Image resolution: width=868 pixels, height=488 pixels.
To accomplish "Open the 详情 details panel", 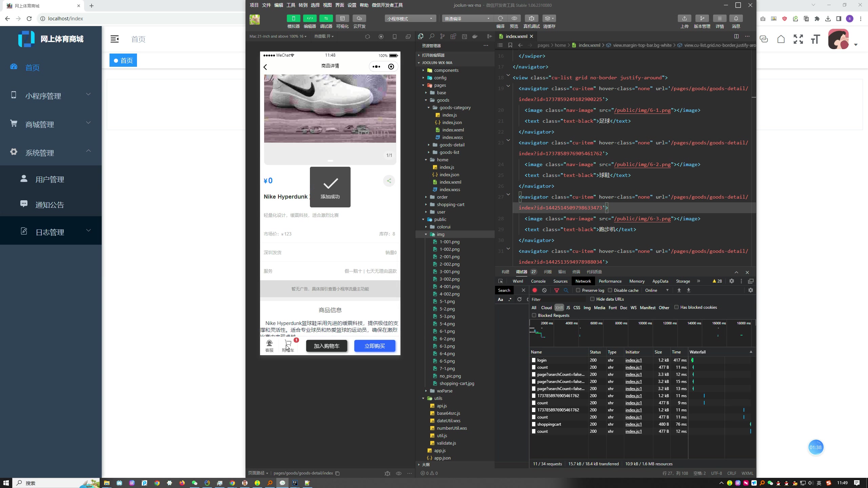I will click(719, 18).
